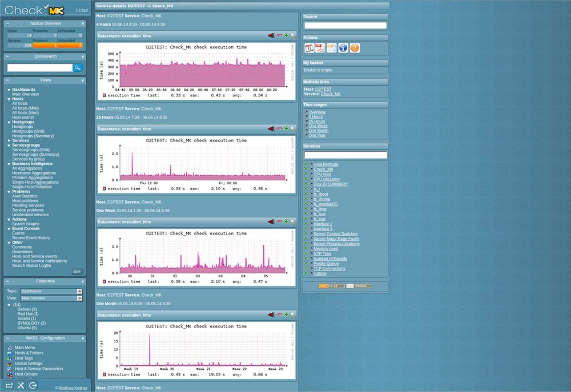
Task: Click the orange service Problems count bar
Action: [x=45, y=46]
